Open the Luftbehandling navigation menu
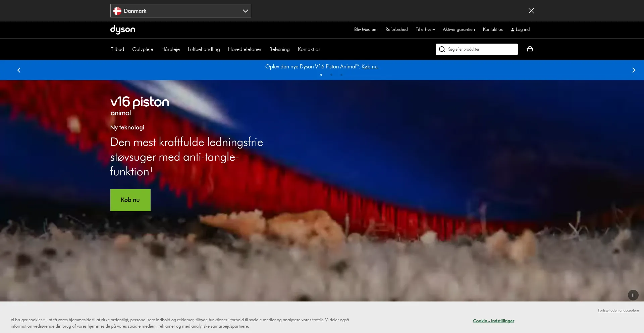The image size is (644, 333). coord(204,49)
